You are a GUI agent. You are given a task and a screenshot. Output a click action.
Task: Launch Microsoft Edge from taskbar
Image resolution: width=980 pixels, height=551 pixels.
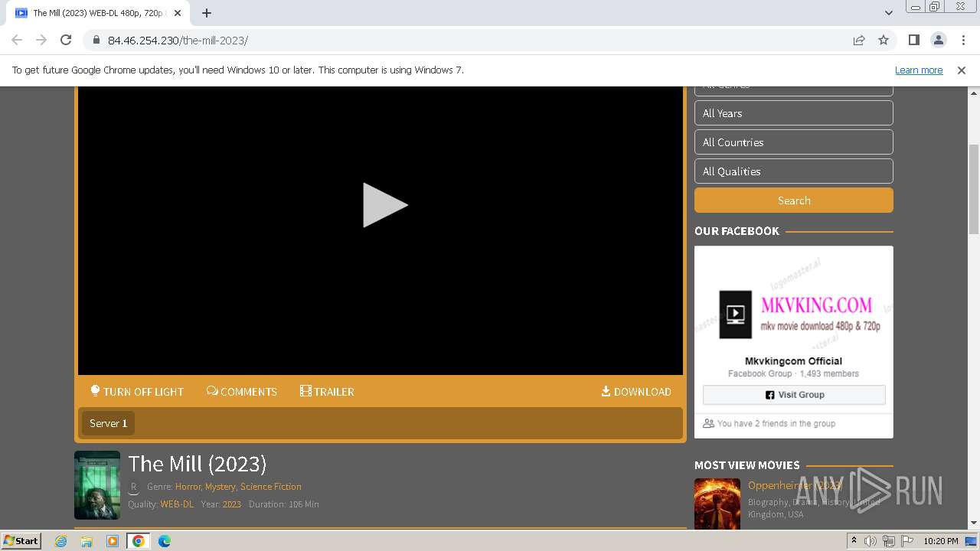[x=165, y=541]
